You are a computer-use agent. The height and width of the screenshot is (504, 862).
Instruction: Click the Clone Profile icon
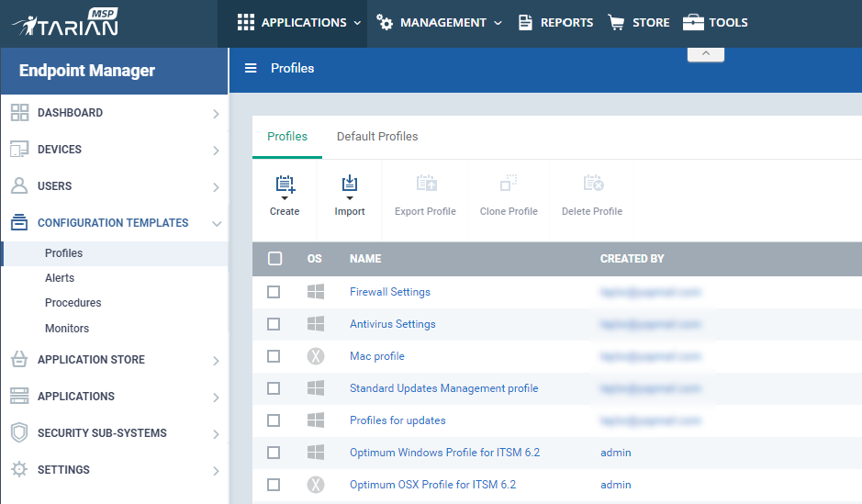pyautogui.click(x=509, y=183)
